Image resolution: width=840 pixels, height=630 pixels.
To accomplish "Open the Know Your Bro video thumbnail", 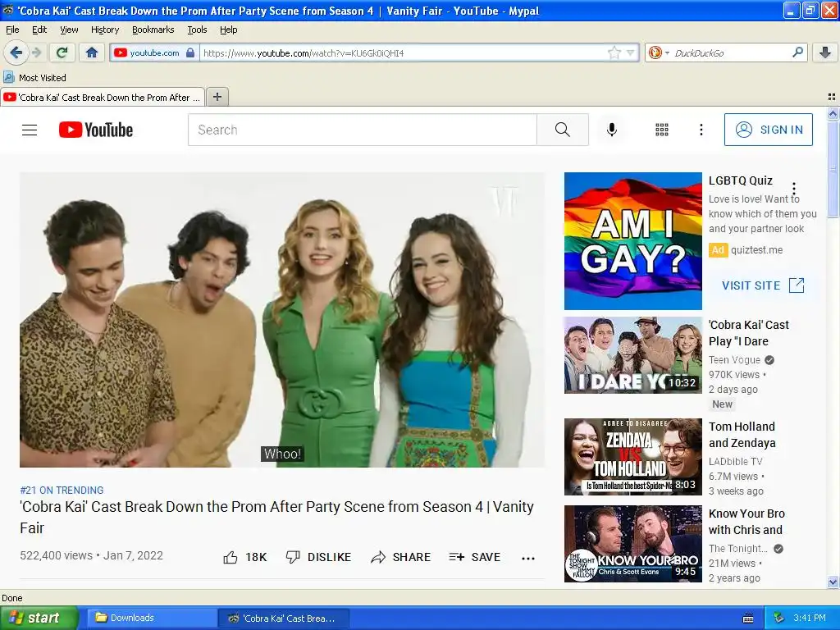I will click(632, 543).
